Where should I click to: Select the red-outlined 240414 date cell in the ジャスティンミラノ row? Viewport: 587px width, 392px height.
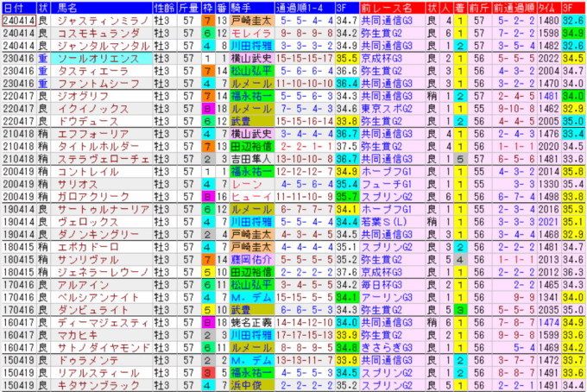pyautogui.click(x=19, y=21)
